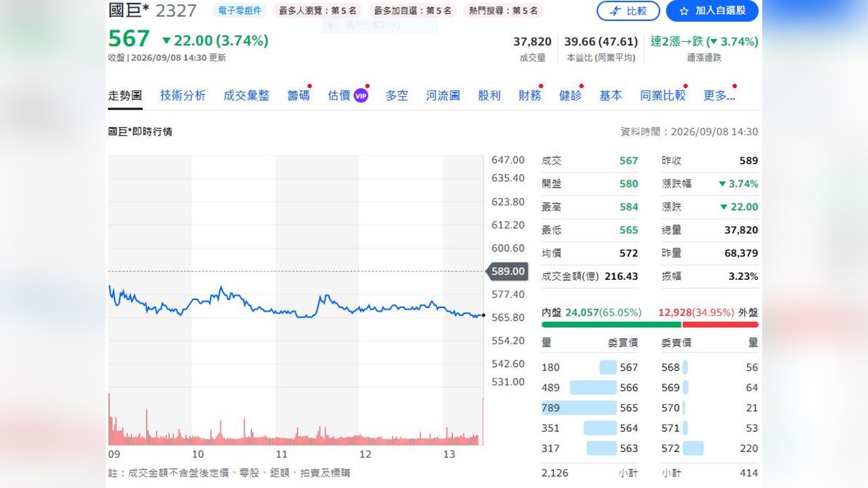Open the 電子零組件 category tag
This screenshot has height=488, width=868.
[x=239, y=11]
